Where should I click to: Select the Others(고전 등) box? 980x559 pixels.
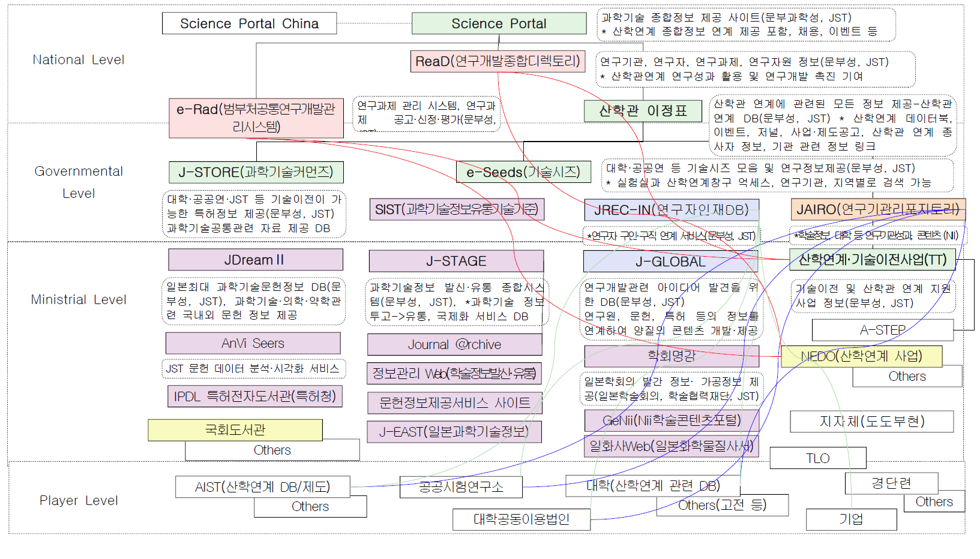[x=723, y=506]
